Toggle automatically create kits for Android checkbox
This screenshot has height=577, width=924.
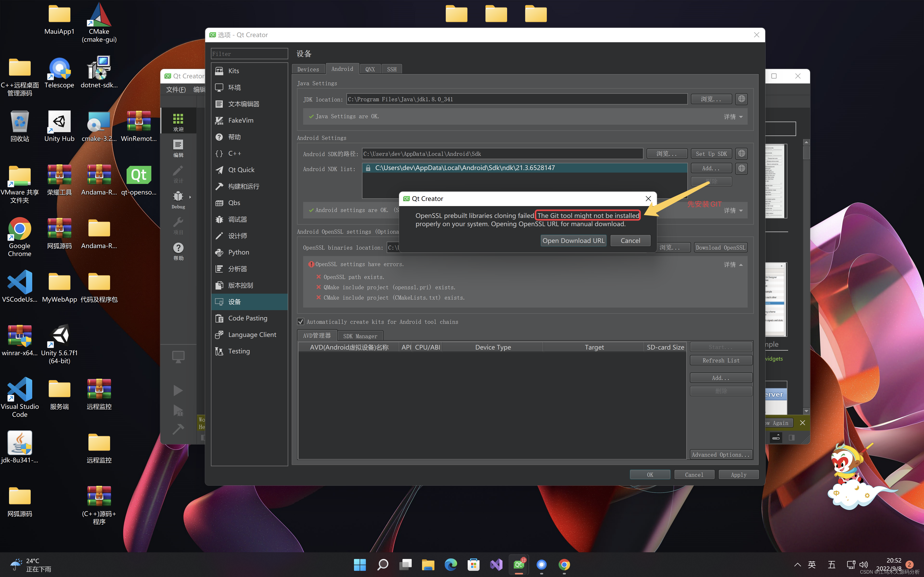[301, 322]
